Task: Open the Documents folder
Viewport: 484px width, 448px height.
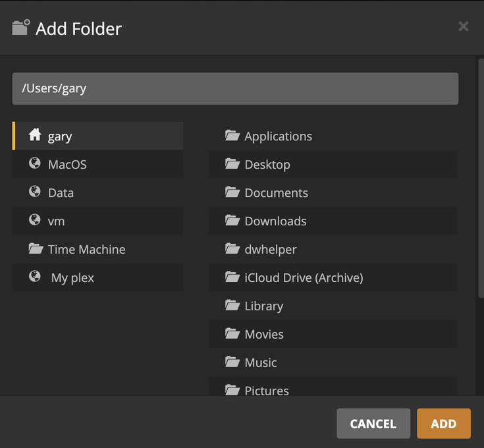Action: [x=276, y=193]
